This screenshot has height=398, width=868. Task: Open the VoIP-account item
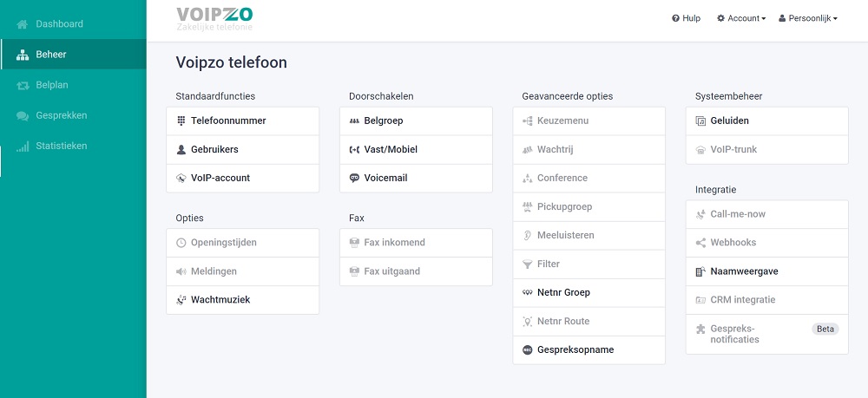click(242, 178)
